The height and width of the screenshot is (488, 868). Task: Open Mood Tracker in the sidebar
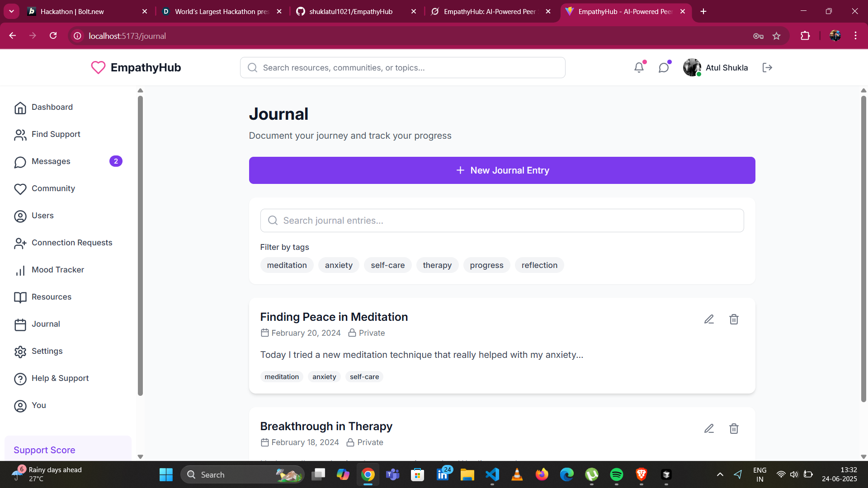58,270
